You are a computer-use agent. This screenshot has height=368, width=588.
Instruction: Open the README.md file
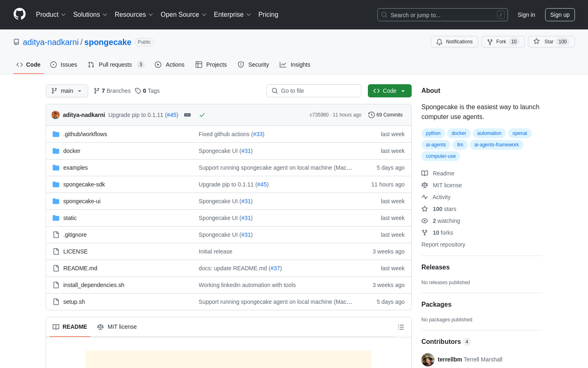[x=80, y=268]
